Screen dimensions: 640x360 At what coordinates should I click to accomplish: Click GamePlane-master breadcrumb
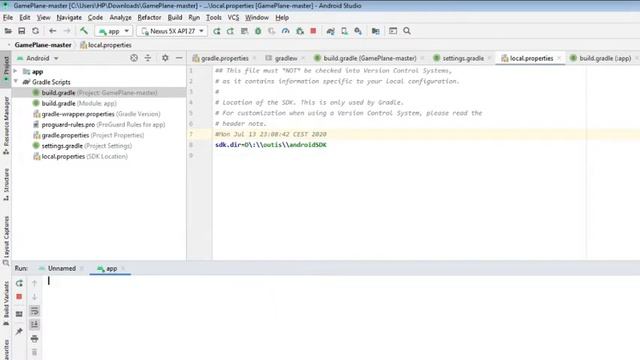[43, 45]
